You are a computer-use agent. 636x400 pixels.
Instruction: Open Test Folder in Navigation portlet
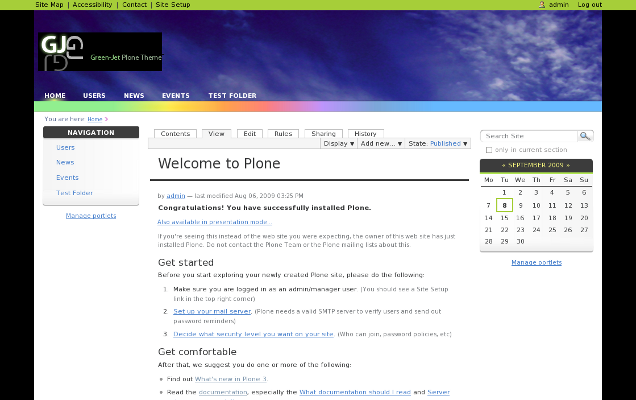(74, 193)
